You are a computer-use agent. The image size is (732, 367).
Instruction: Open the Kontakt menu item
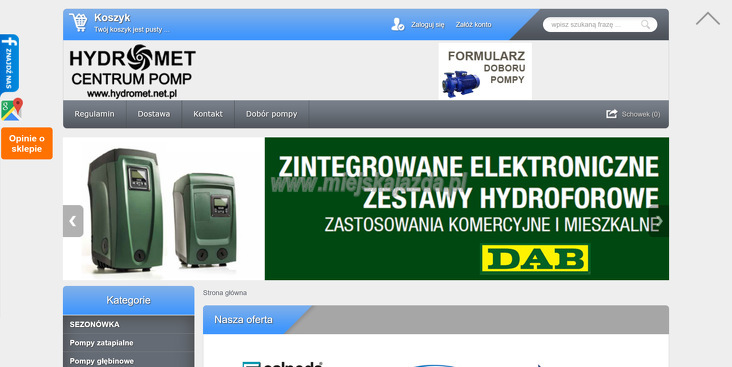208,114
